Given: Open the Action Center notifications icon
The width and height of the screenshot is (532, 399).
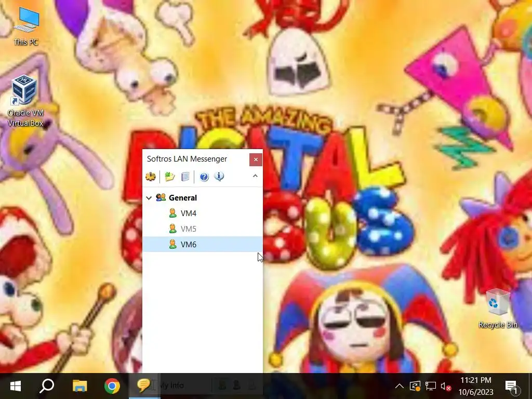Looking at the screenshot, I should pos(512,387).
